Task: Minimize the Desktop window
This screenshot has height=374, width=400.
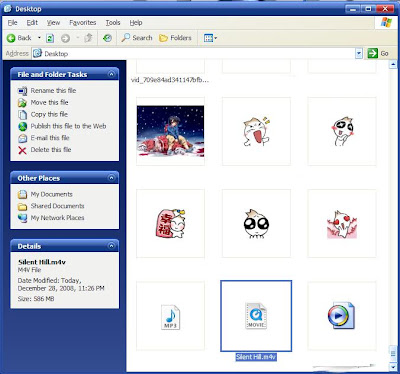Action: [352, 9]
